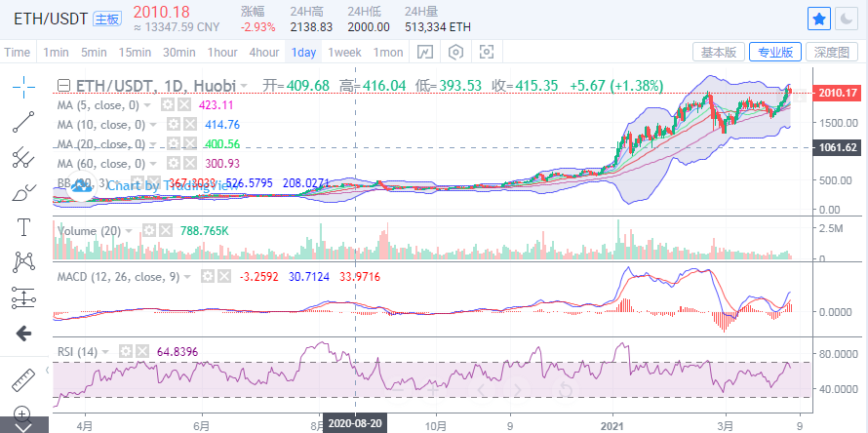Toggle night mode with moon icon
The image size is (868, 433).
point(848,18)
